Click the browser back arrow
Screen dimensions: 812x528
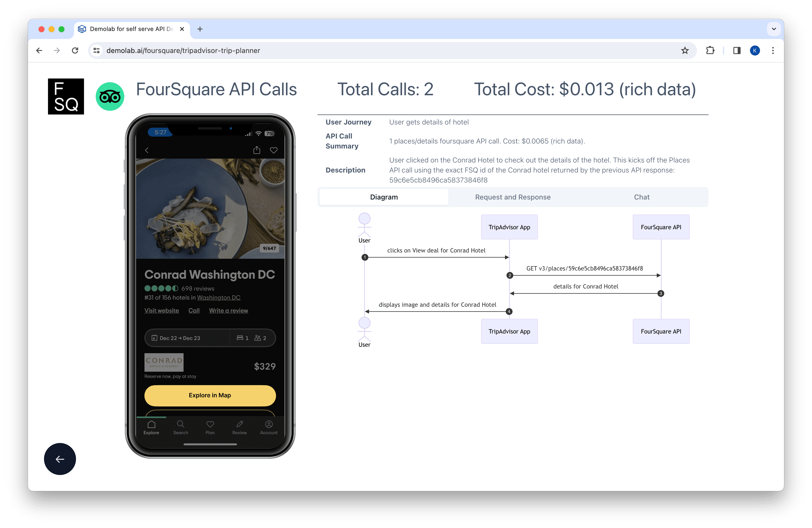point(39,50)
